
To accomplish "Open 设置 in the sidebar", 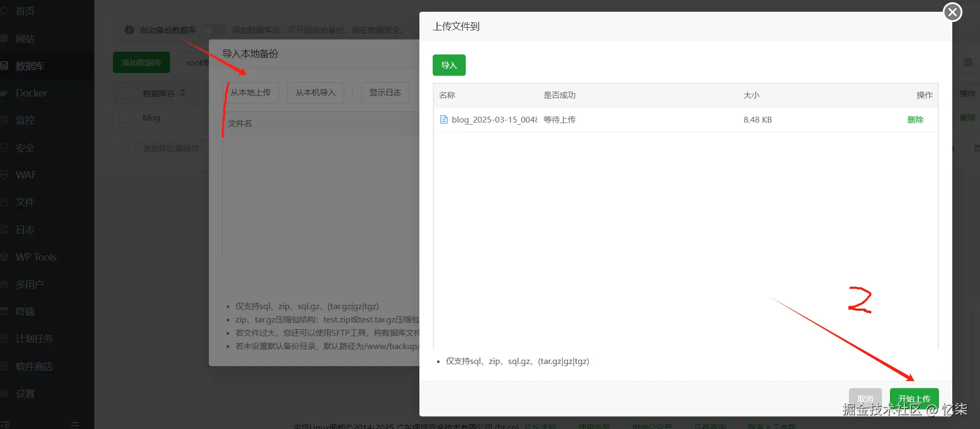I will (25, 393).
